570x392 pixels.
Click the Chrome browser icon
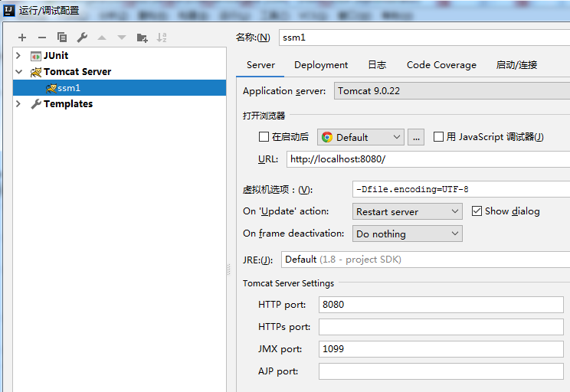tap(327, 137)
